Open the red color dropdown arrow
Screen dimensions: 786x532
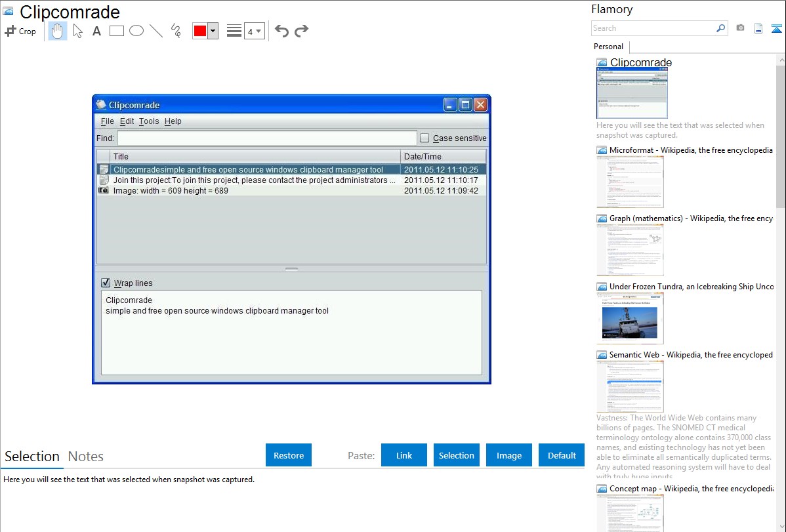213,31
